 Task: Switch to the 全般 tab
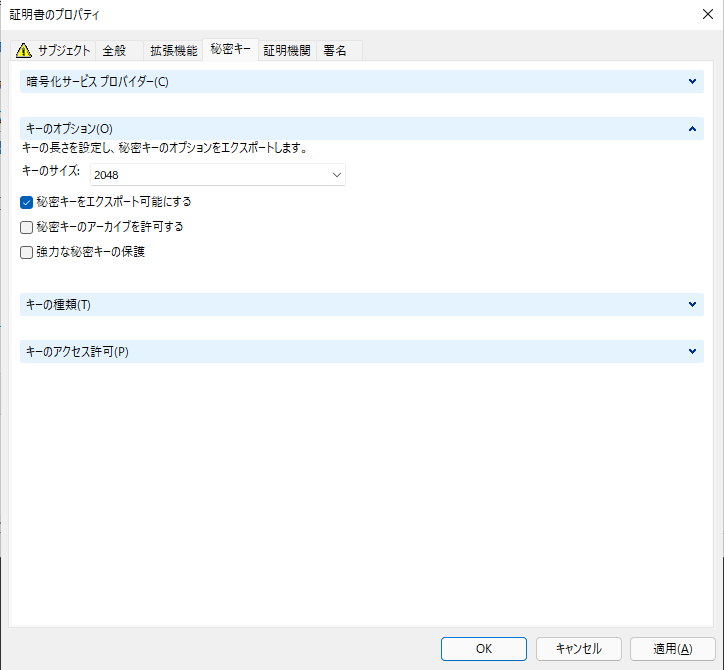[x=119, y=50]
